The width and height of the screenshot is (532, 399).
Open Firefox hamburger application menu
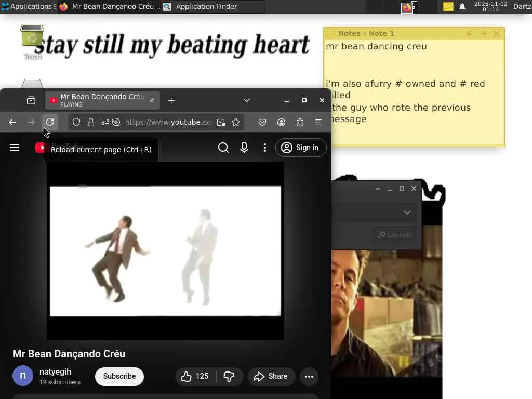318,122
